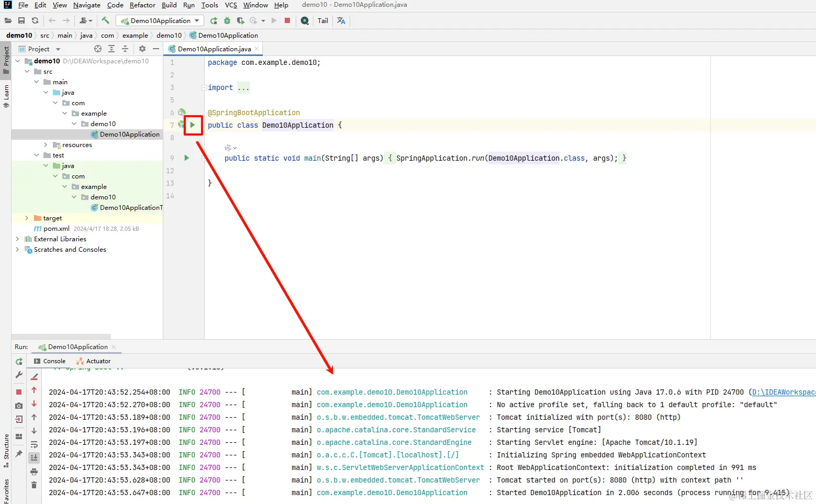Open Search Everywhere magnifier icon
The height and width of the screenshot is (504, 816).
pos(305,20)
